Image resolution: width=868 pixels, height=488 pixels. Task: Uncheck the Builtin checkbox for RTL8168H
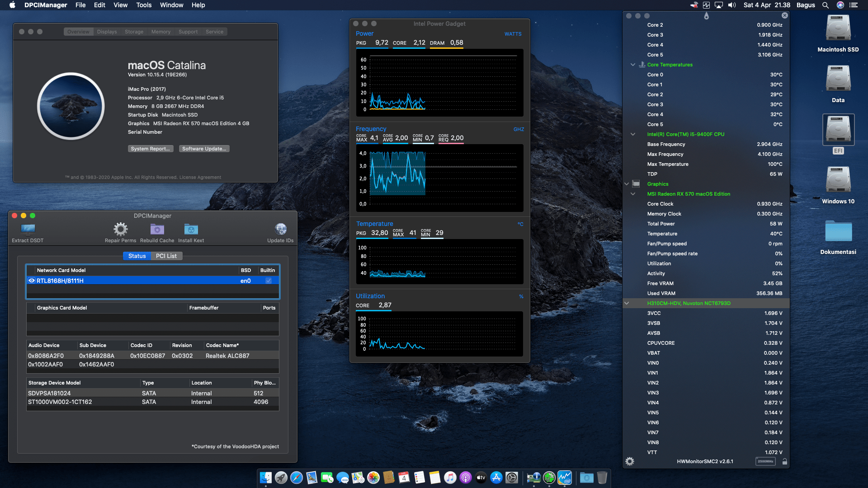pyautogui.click(x=269, y=281)
